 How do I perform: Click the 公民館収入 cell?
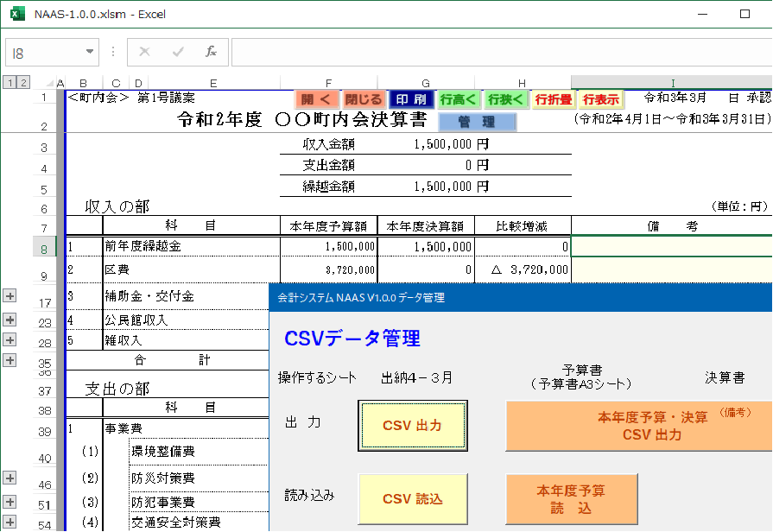point(187,320)
